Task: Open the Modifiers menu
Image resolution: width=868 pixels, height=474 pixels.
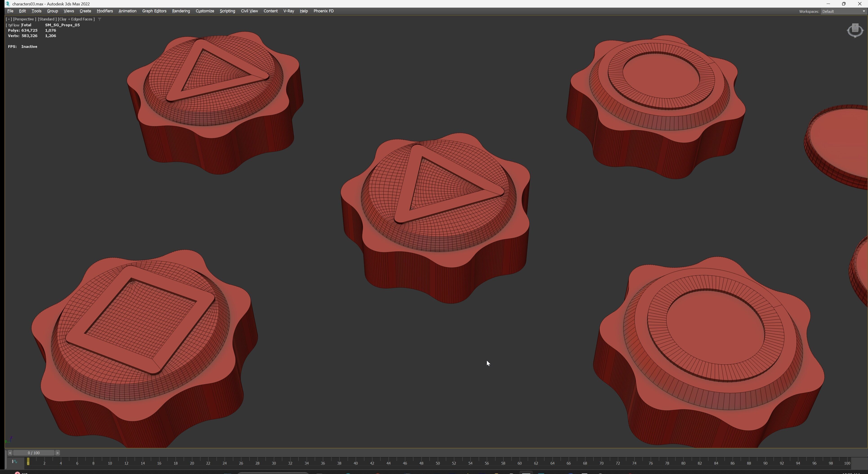Action: [x=105, y=11]
